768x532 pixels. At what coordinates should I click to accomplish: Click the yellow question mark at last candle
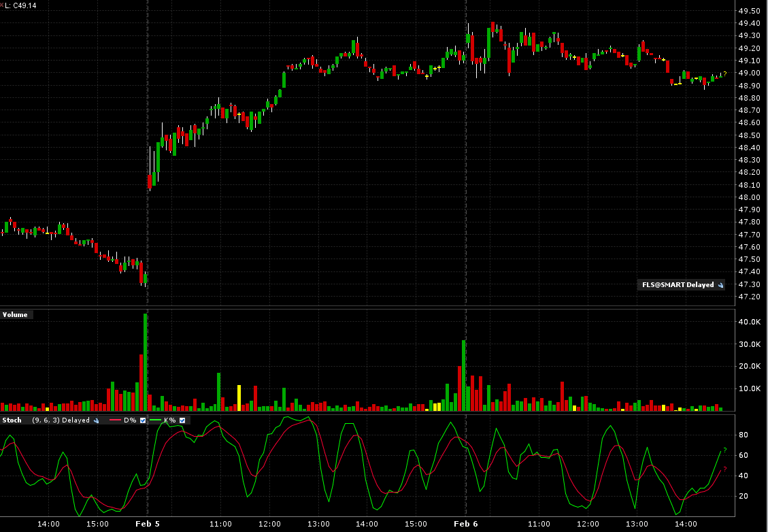(725, 74)
